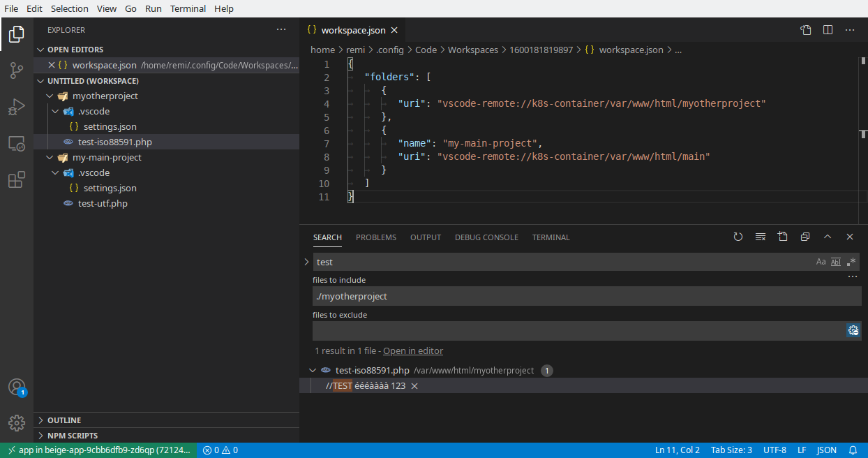868x458 pixels.
Task: Open a new search editor
Action: [x=783, y=237]
